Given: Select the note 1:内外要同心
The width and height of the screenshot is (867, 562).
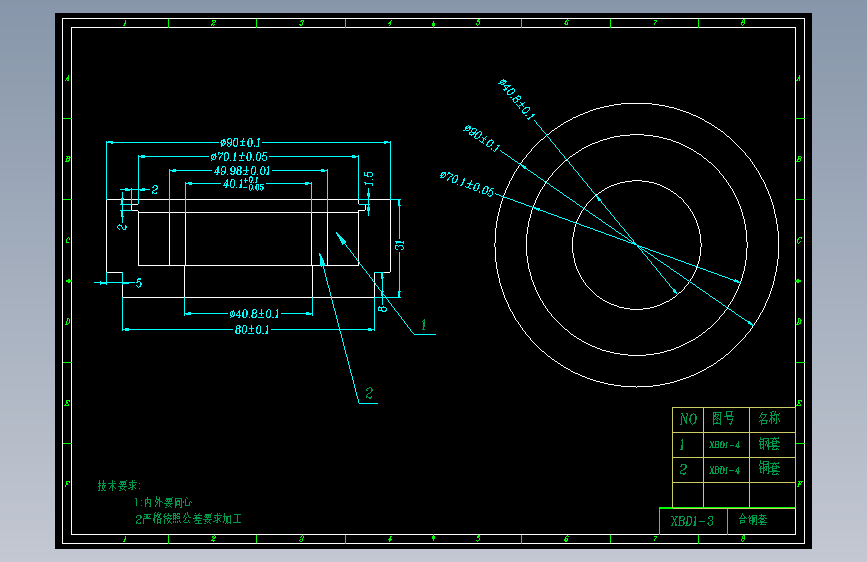Looking at the screenshot, I should pyautogui.click(x=163, y=502).
